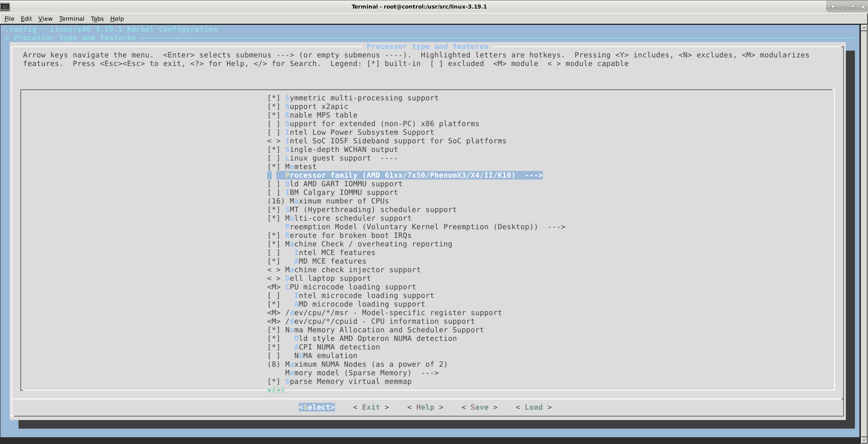Select Maximum number of CPUs value

pyautogui.click(x=328, y=201)
